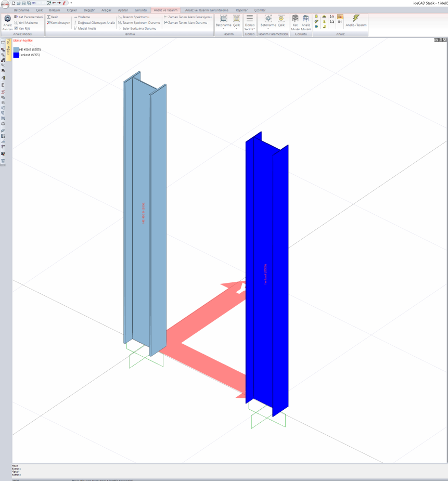Click the command line input area
The width and height of the screenshot is (448, 481).
(x=229, y=470)
